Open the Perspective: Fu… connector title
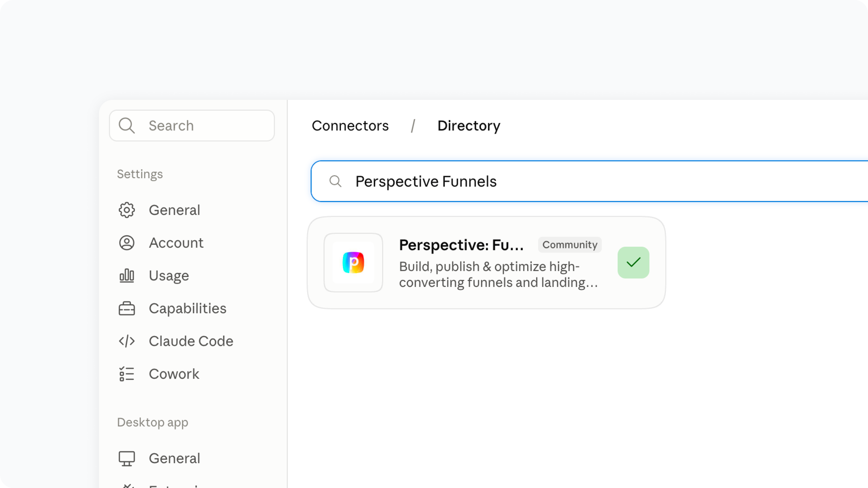This screenshot has height=488, width=868. tap(461, 245)
